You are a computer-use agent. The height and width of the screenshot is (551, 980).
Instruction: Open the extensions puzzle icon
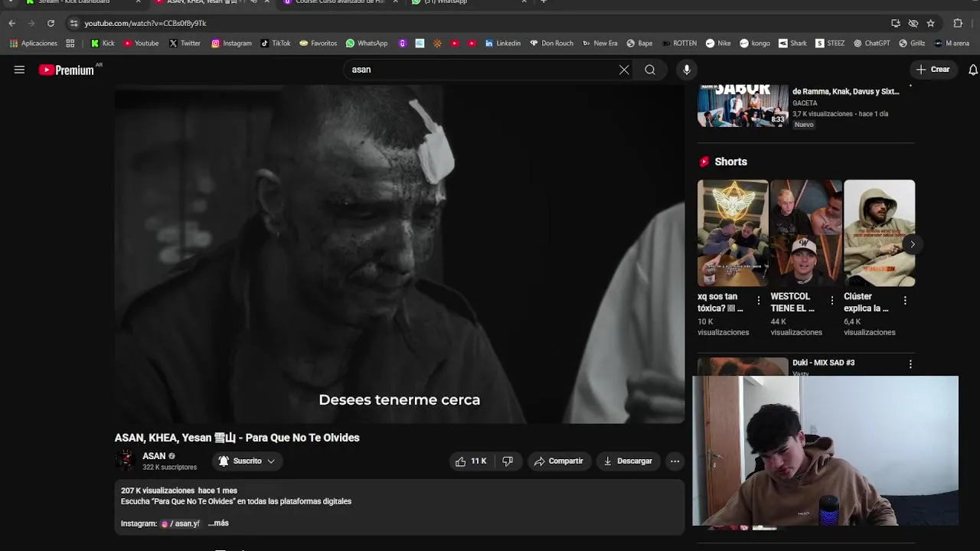pyautogui.click(x=958, y=23)
